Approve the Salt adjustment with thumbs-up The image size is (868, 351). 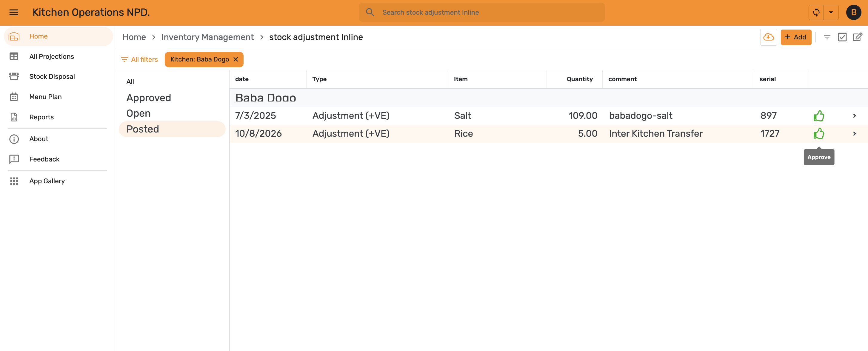pyautogui.click(x=818, y=116)
